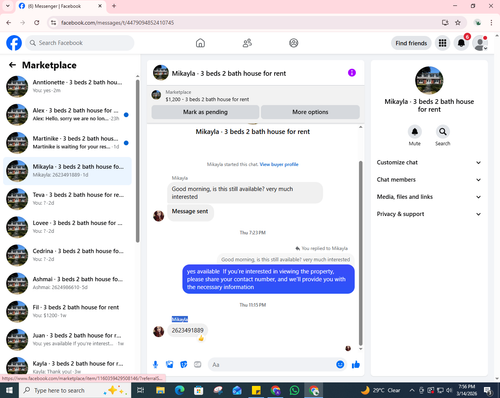
Task: Open the Windows notification center icon
Action: click(x=488, y=390)
